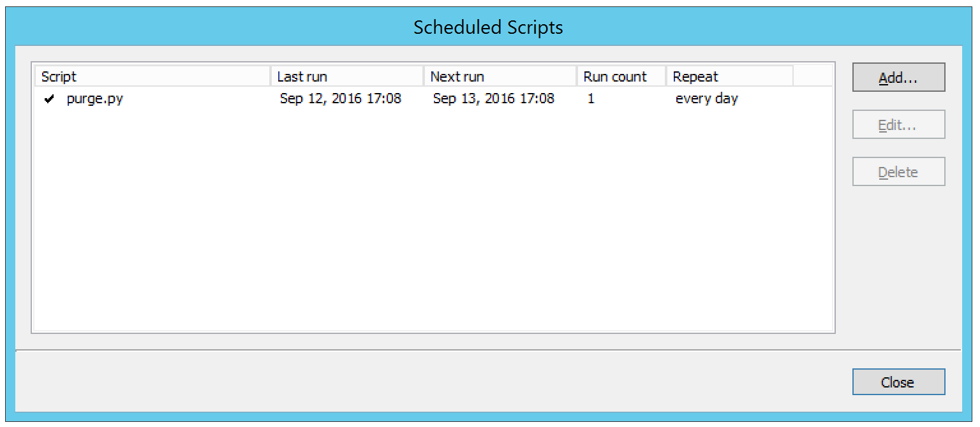This screenshot has width=980, height=427.
Task: Toggle the checkmark next to purge.py
Action: tap(49, 99)
